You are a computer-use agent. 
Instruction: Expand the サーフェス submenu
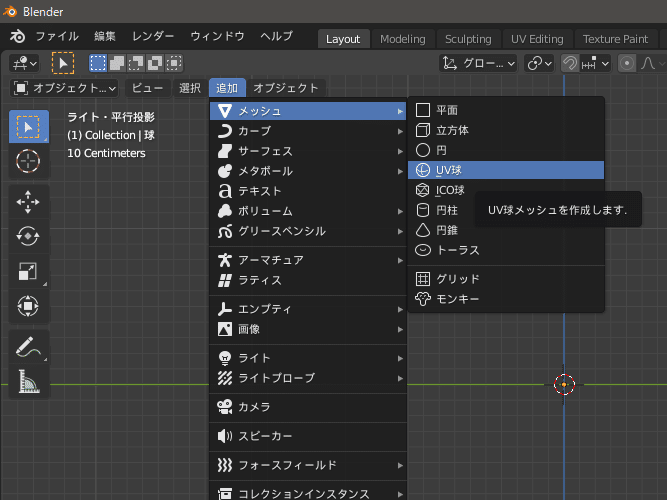tap(308, 151)
